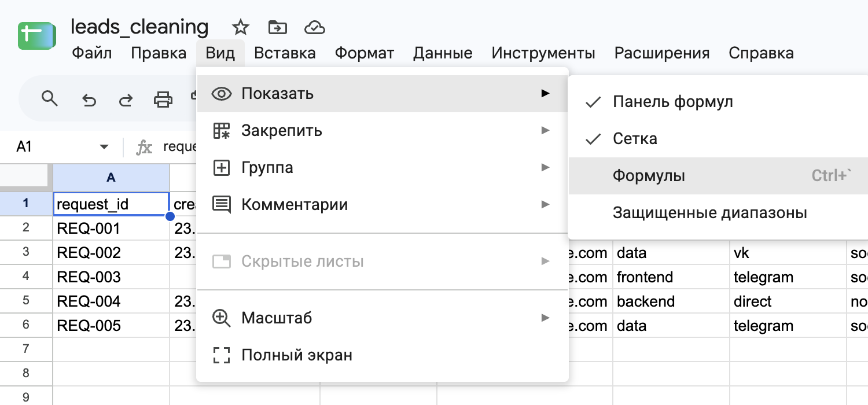Expand the Группа submenu arrow

tap(545, 167)
